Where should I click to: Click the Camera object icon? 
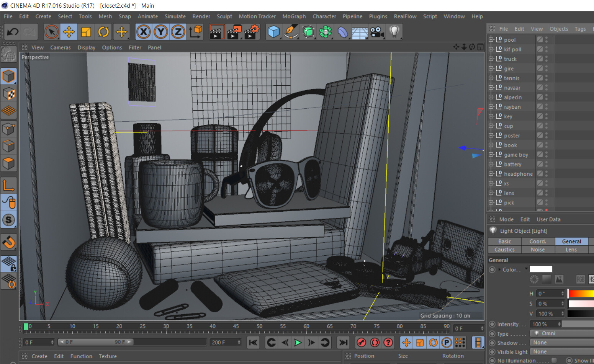(x=377, y=32)
